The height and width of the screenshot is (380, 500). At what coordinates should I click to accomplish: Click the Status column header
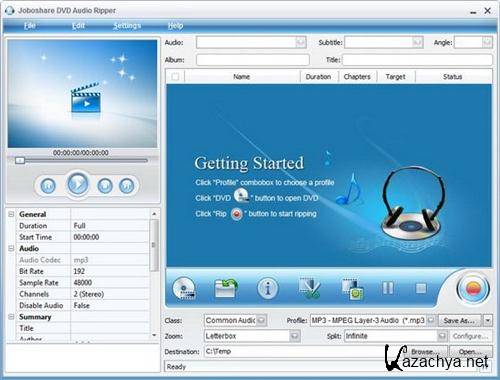(x=453, y=77)
